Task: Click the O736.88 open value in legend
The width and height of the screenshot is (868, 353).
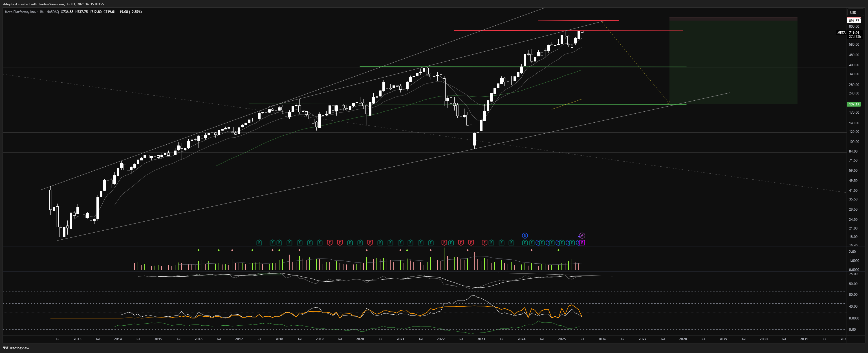Action: click(x=67, y=12)
